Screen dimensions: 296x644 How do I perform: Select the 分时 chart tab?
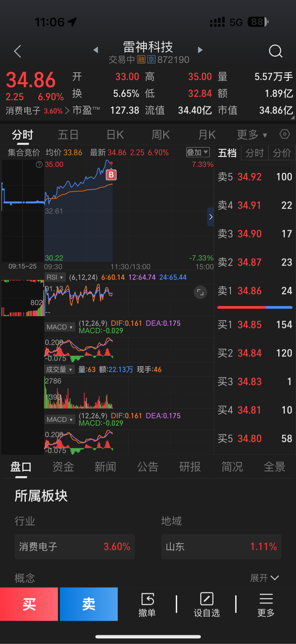pos(23,135)
